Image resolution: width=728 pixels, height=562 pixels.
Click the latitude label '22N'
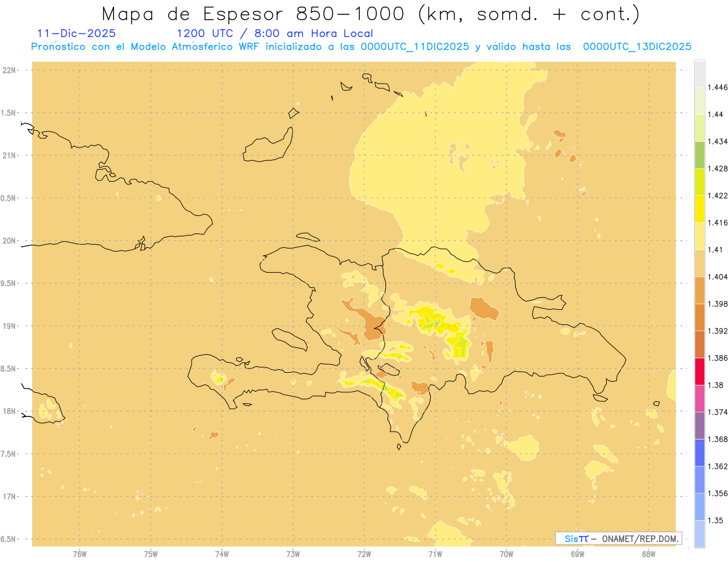tap(8, 70)
